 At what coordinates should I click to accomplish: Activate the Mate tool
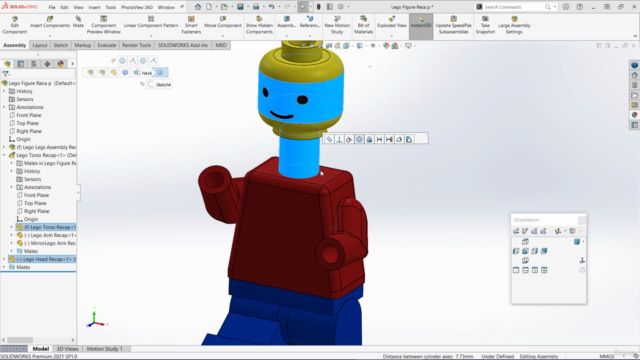78,22
